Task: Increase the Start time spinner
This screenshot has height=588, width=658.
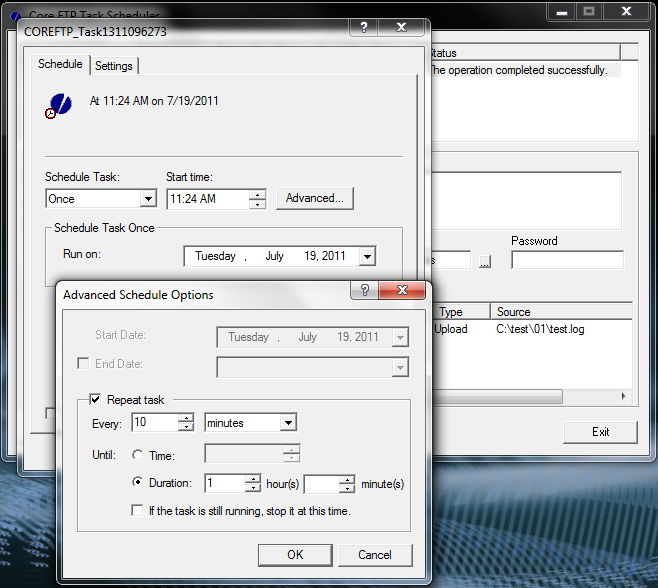Action: coord(258,194)
